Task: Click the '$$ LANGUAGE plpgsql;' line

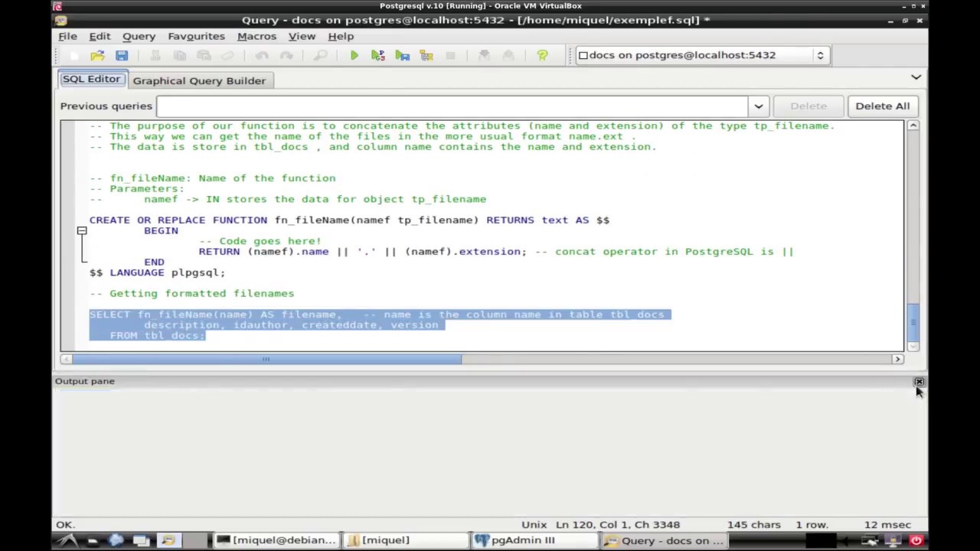Action: coord(157,272)
